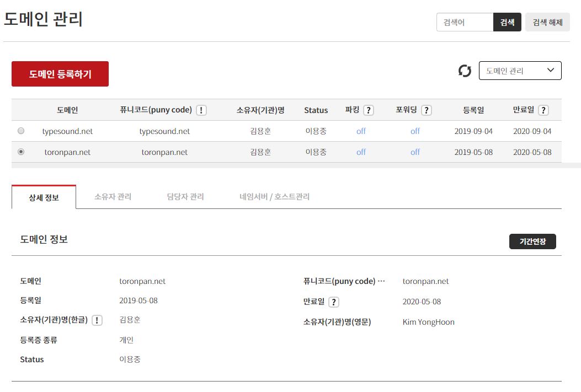Select the typesound.net radio button
Viewport: 581px width, 392px height.
21,131
